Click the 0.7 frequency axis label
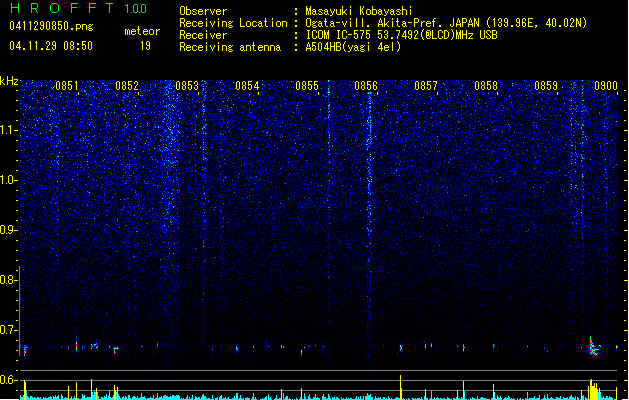The height and width of the screenshot is (400, 629). (x=9, y=330)
